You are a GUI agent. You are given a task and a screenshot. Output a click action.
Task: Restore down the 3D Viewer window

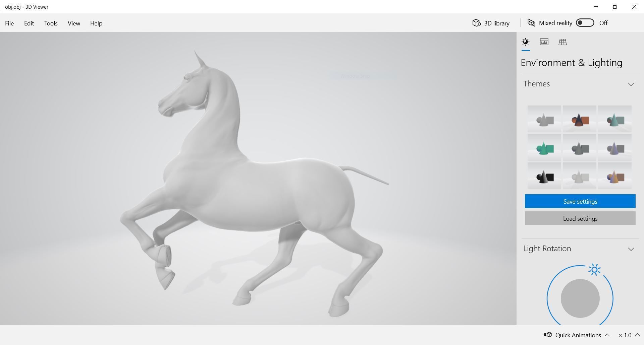(615, 7)
